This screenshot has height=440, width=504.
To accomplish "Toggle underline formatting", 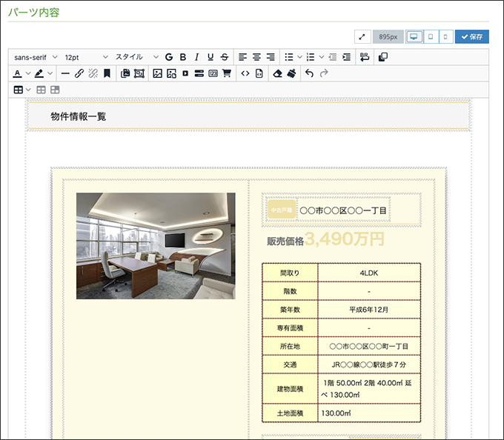I will point(210,57).
